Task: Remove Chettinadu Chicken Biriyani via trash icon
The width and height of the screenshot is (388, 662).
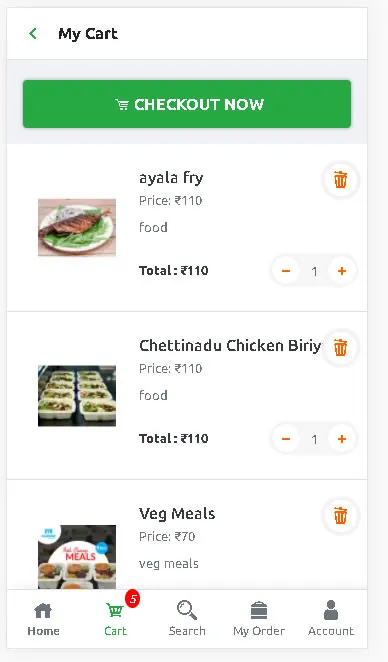Action: point(340,347)
